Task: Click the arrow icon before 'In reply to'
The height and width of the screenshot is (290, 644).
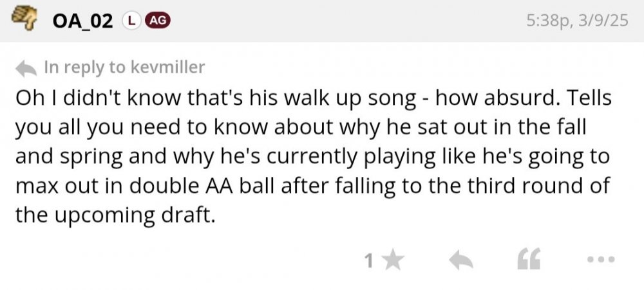Action: tap(26, 67)
